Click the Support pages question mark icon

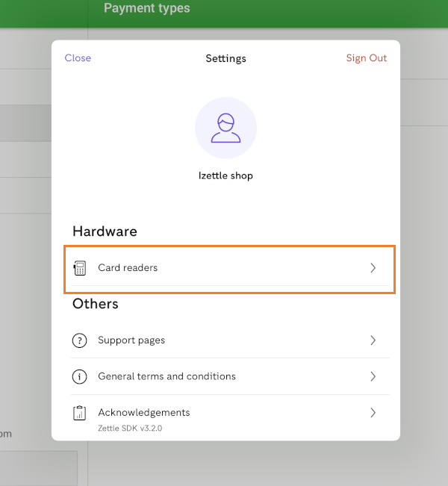tap(80, 340)
